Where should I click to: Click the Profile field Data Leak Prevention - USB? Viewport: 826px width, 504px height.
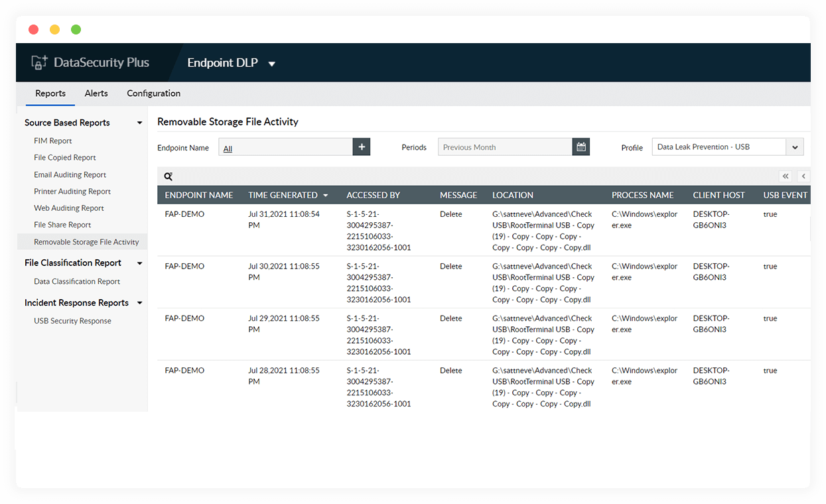tap(719, 147)
